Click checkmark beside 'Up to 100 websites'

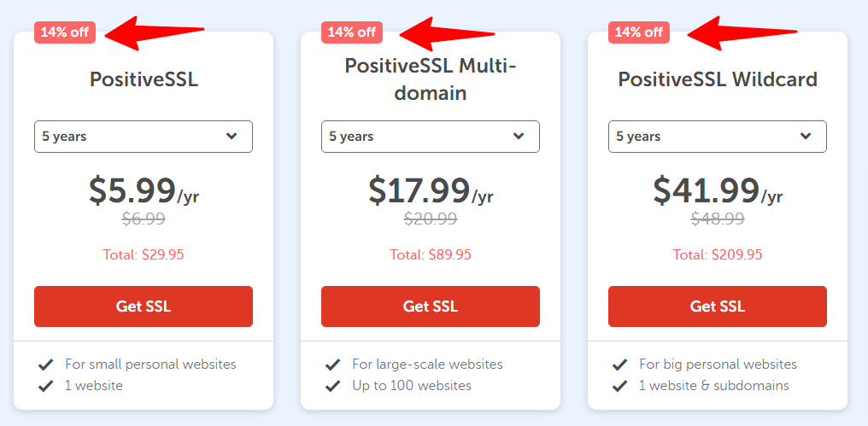point(333,386)
